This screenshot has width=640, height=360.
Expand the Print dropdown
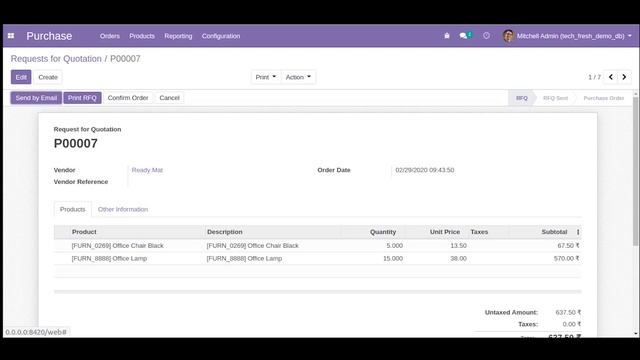(x=266, y=77)
